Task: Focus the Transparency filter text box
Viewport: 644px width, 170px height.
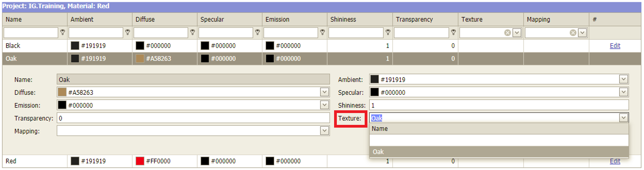Action: click(421, 32)
